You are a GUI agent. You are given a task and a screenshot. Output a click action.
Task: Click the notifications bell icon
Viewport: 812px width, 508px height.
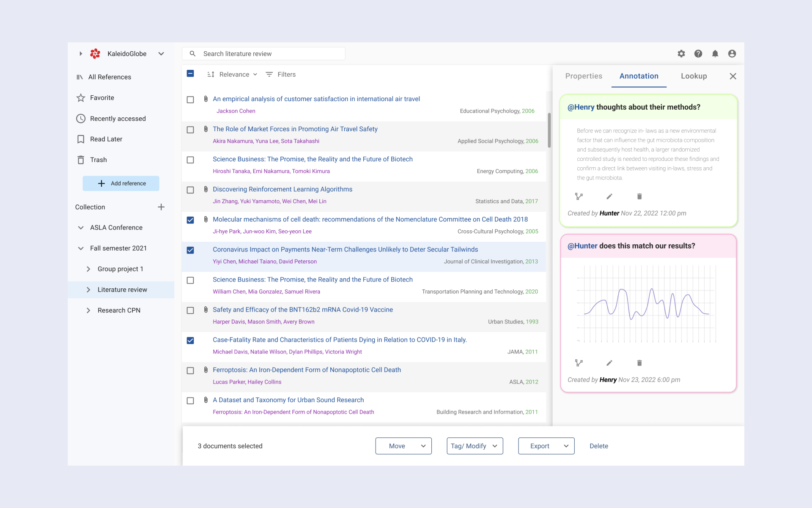[x=715, y=54]
